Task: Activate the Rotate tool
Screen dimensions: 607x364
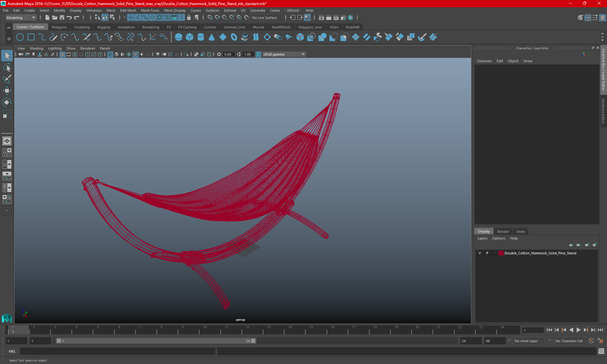Action: [x=7, y=102]
